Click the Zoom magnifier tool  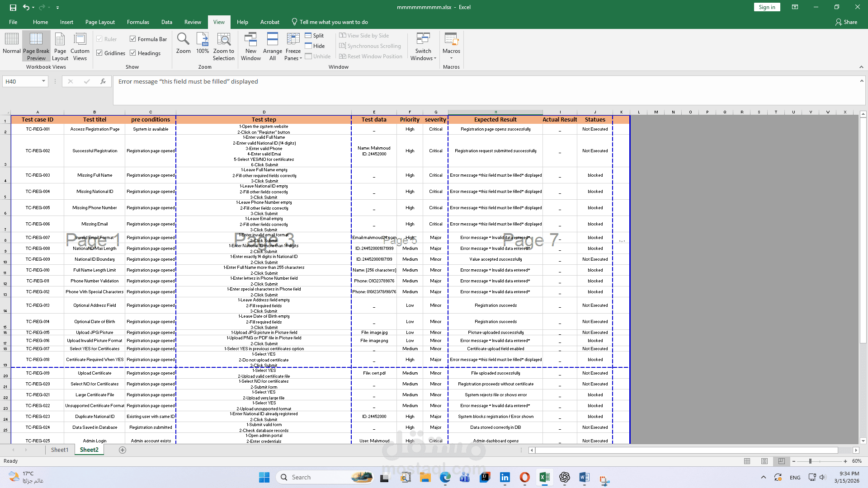coord(183,44)
